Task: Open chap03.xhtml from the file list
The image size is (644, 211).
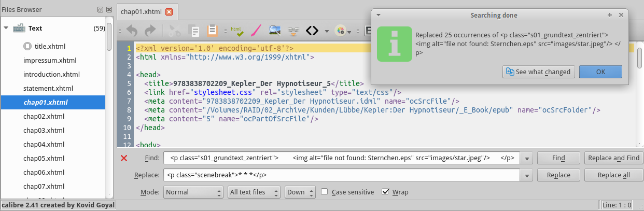Action: point(44,130)
